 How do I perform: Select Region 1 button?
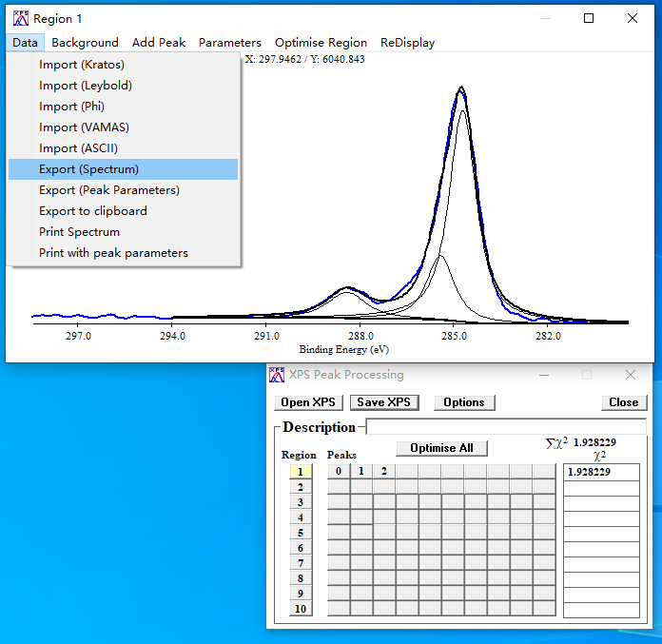tap(301, 472)
